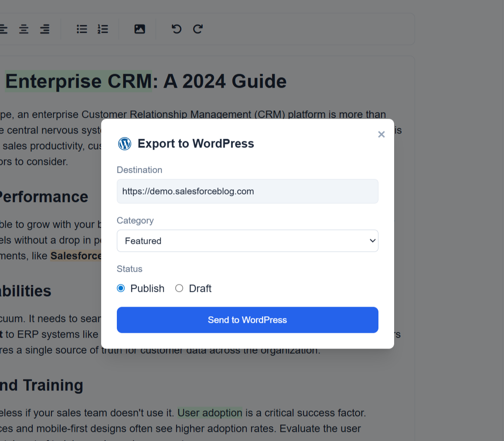Click the bold Salesforce word in article

pos(76,256)
